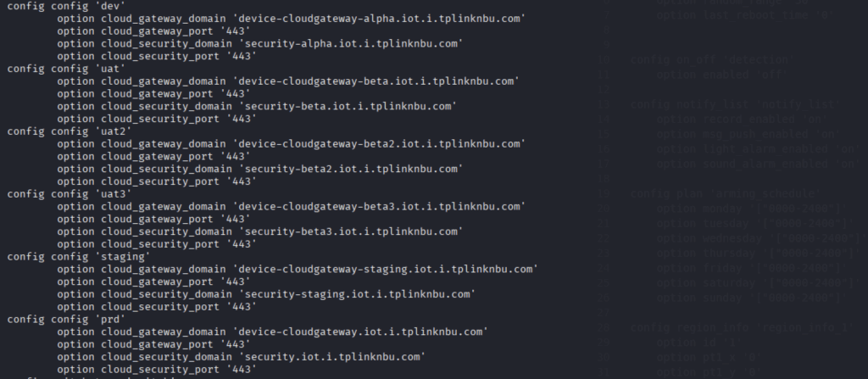The width and height of the screenshot is (868, 379).
Task: Select device-cloudgateway-beta2 gateway domain
Action: point(379,144)
